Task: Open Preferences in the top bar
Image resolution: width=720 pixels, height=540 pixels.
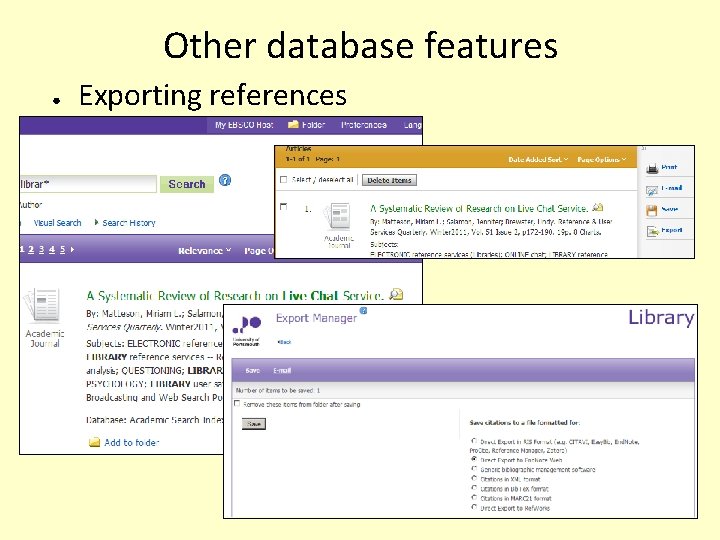Action: point(364,124)
